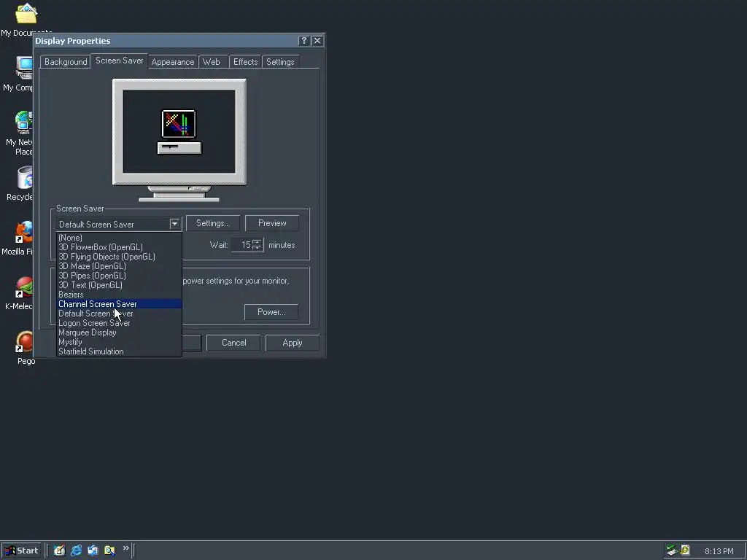Select the highlighted Channel Screen Saver entry
The width and height of the screenshot is (747, 560).
pos(119,304)
